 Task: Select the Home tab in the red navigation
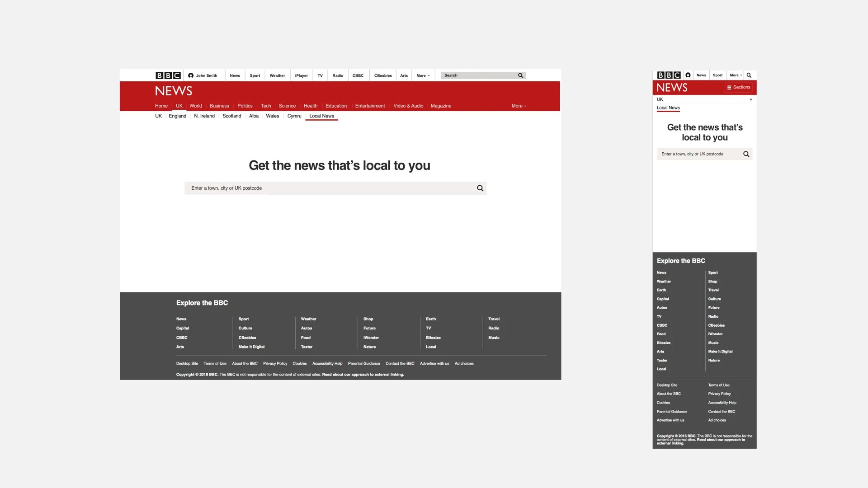[161, 106]
